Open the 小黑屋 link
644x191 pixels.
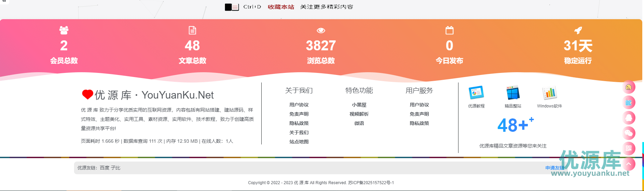coord(359,105)
